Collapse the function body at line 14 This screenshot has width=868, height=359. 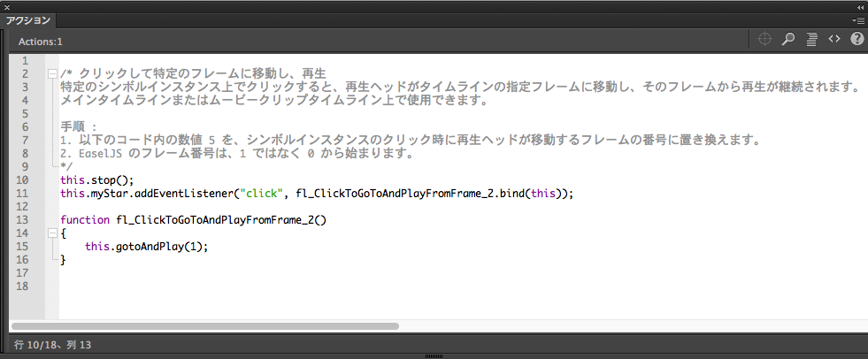coord(52,233)
